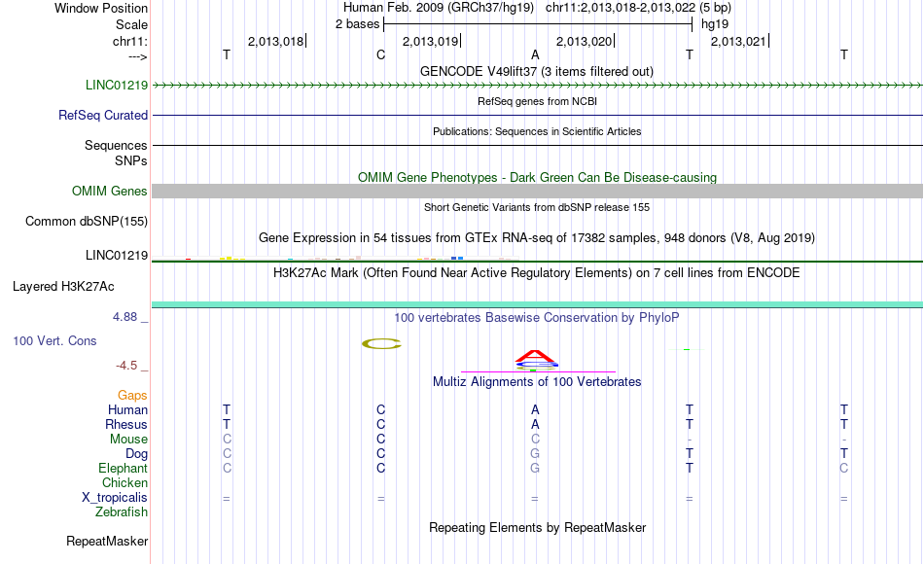Click the H3K27Ac Mark track title
The image size is (924, 564).
tap(537, 273)
